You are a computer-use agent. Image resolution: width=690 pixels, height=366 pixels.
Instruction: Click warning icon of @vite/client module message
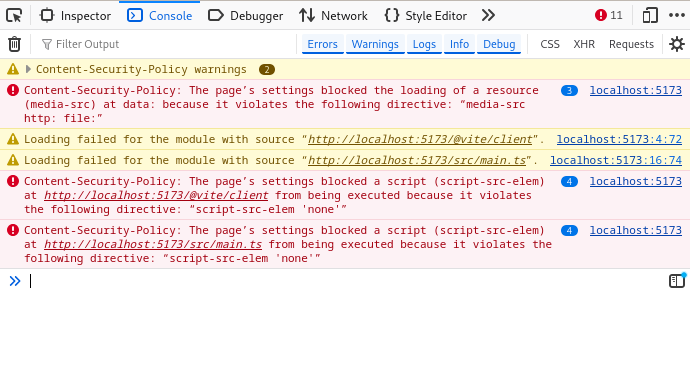pos(13,139)
